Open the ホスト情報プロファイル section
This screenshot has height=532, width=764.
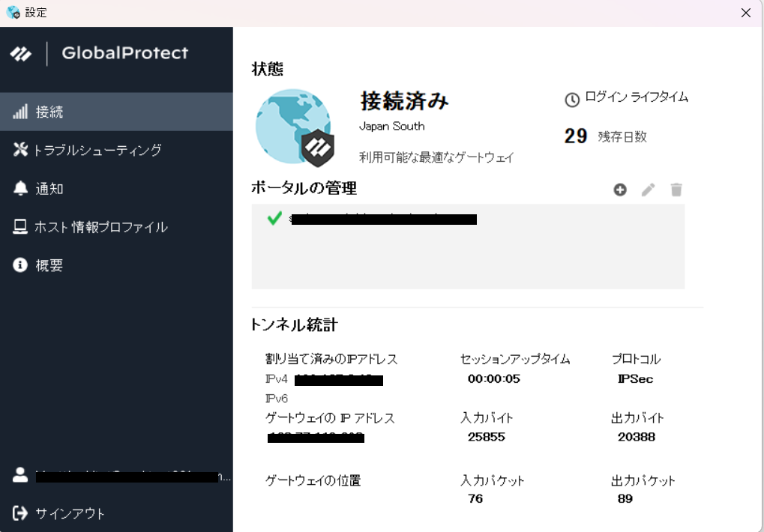click(x=100, y=227)
